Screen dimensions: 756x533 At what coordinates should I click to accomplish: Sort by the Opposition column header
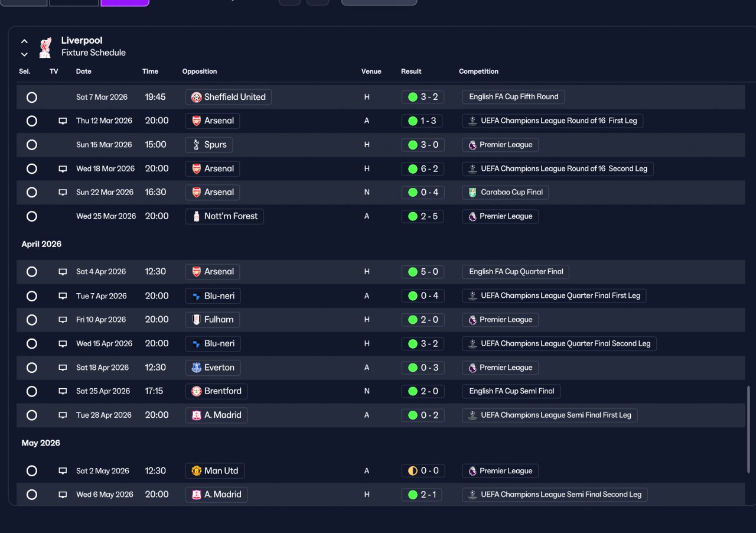pyautogui.click(x=200, y=71)
